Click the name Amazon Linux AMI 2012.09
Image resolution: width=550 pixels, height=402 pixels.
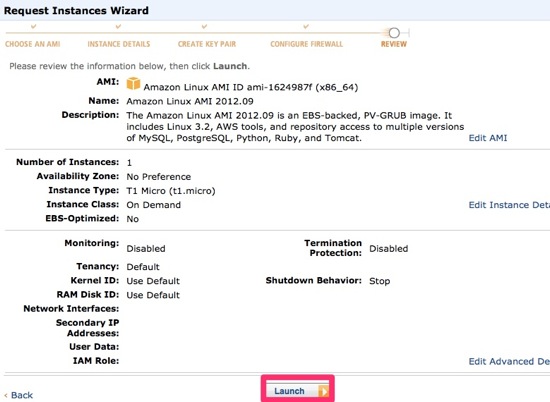point(190,101)
